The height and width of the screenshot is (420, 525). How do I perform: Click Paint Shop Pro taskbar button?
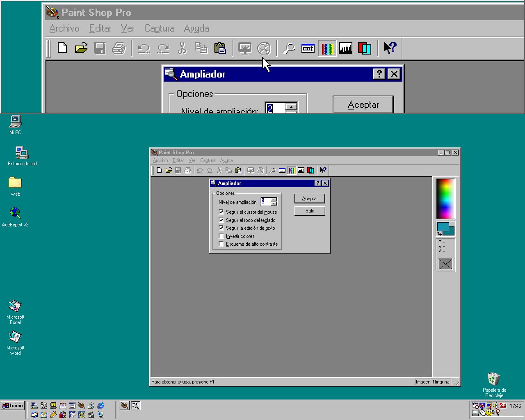coord(125,406)
